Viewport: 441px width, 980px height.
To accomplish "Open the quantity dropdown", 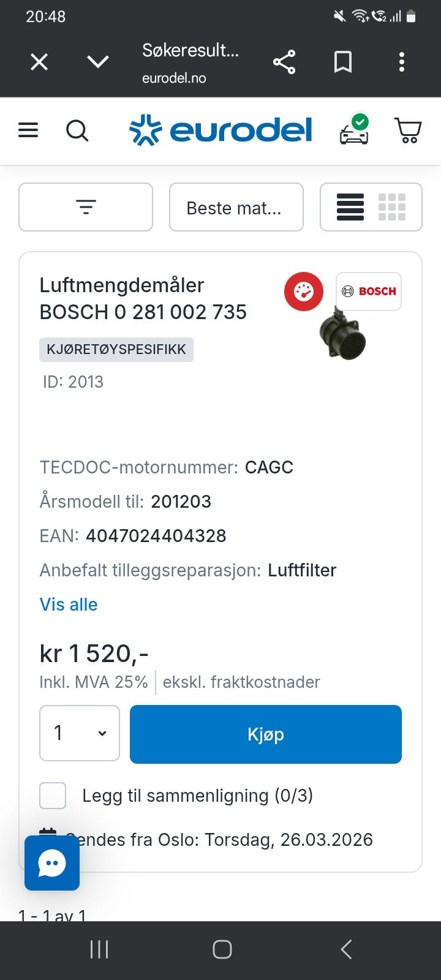I will [80, 733].
